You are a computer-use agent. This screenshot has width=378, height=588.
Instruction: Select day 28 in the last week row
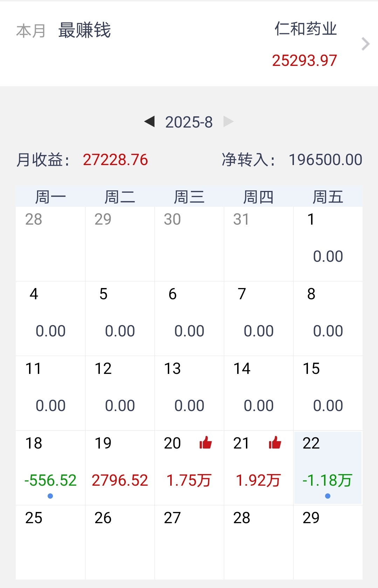tap(259, 542)
